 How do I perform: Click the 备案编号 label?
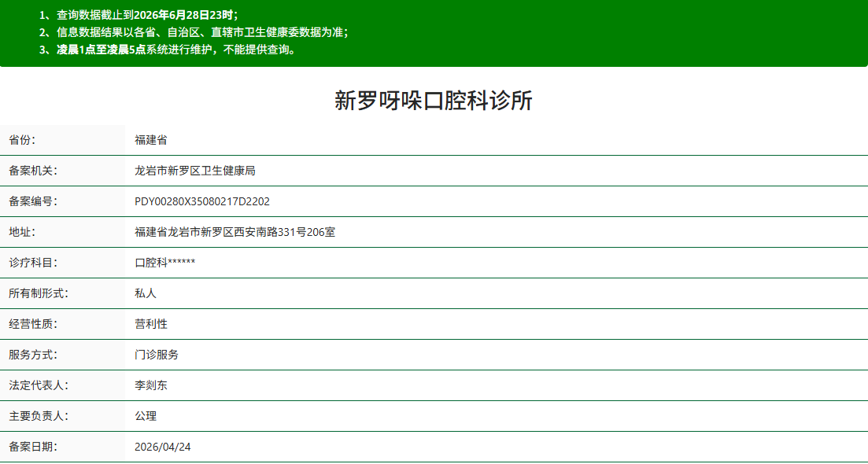pos(33,202)
